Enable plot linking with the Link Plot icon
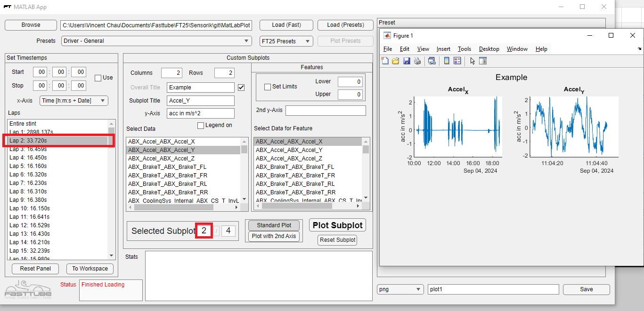 pyautogui.click(x=432, y=61)
